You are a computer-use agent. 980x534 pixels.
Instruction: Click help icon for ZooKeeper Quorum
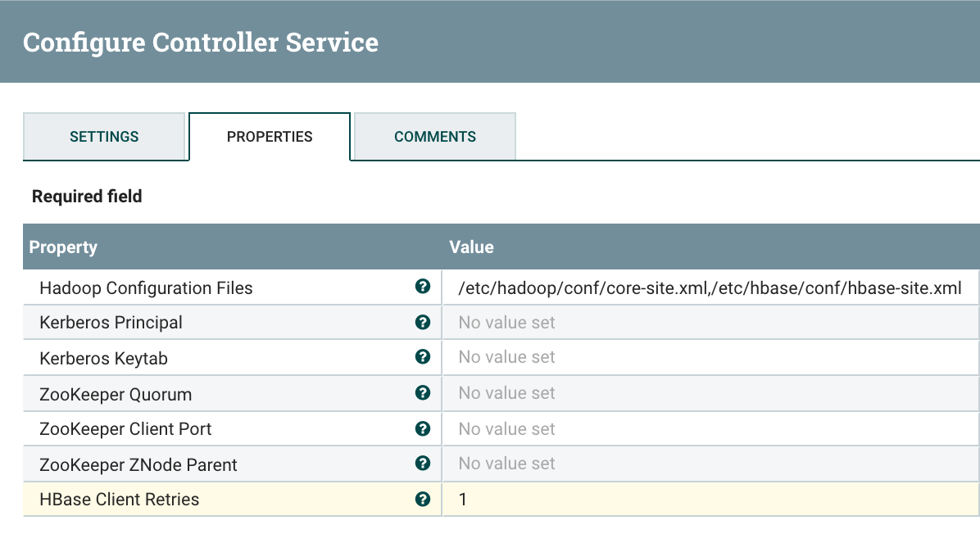[423, 393]
